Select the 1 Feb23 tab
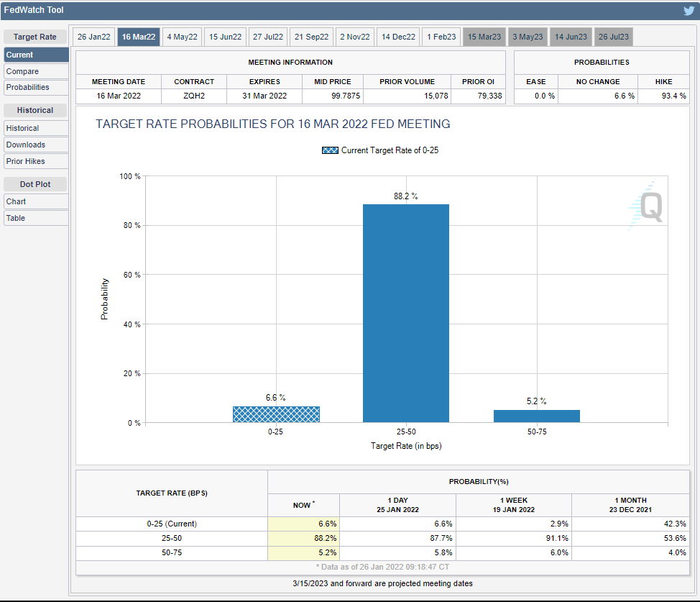 (441, 37)
